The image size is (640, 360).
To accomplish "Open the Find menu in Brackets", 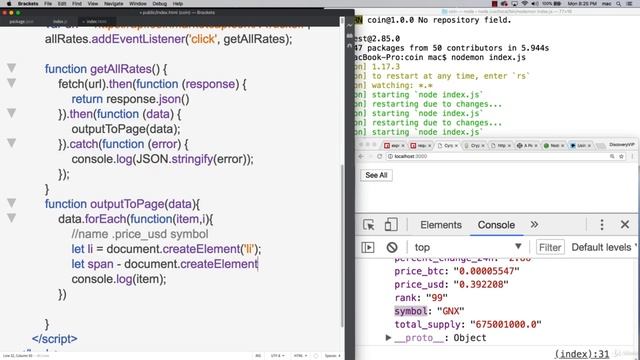I will (77, 4).
